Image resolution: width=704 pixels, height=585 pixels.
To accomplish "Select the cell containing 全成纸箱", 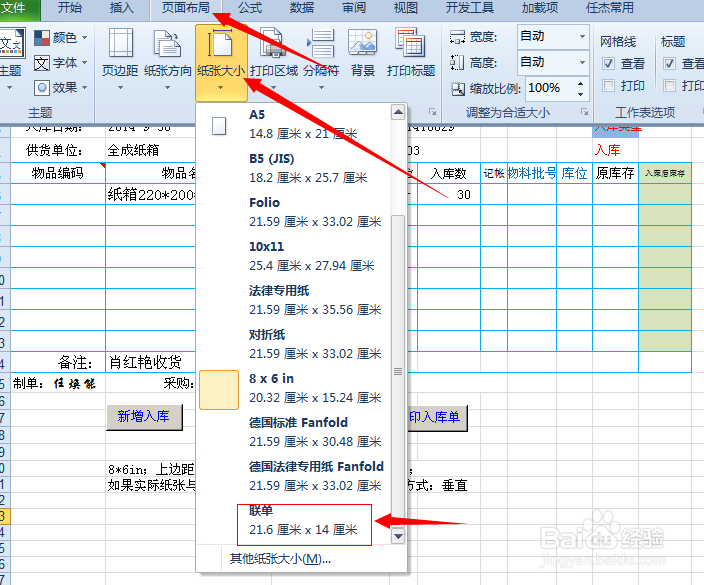I will (x=150, y=150).
